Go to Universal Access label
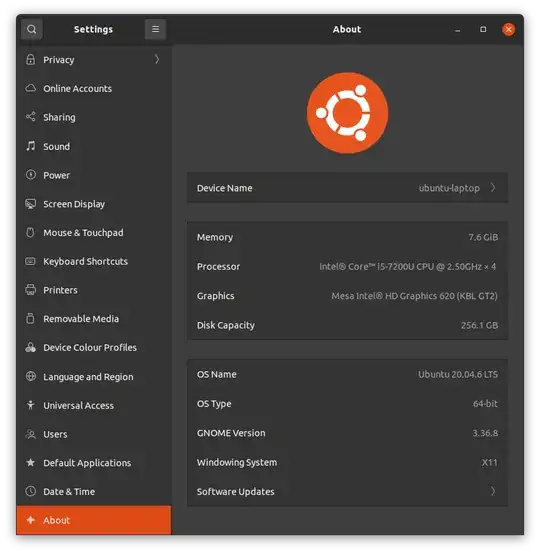This screenshot has height=553, width=540. [x=78, y=405]
